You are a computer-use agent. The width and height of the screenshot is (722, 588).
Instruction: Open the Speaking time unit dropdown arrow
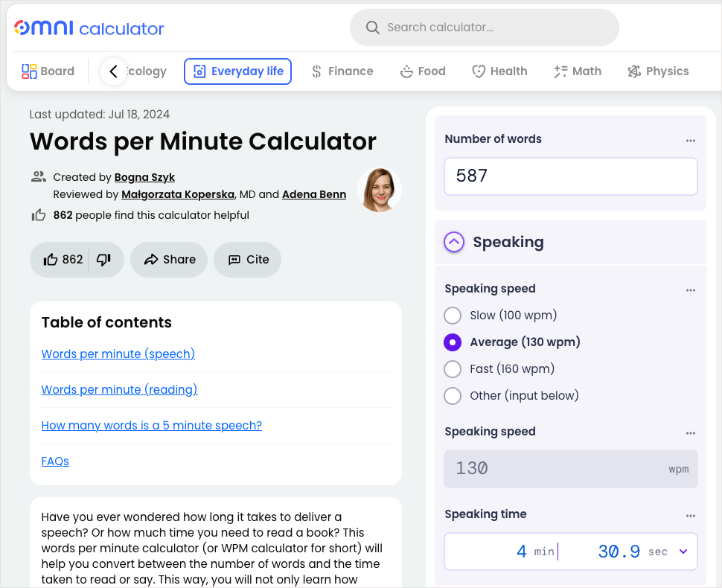[x=683, y=552]
